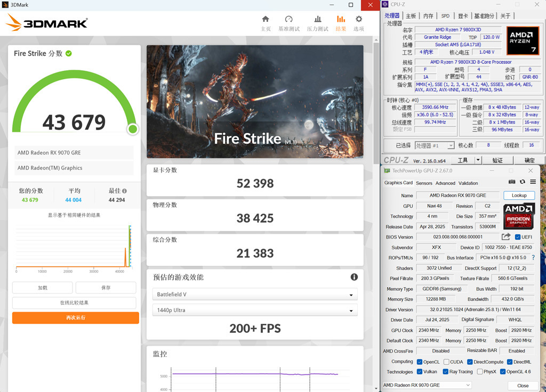
Task: Toggle the CUDA checkbox
Action: tap(446, 362)
